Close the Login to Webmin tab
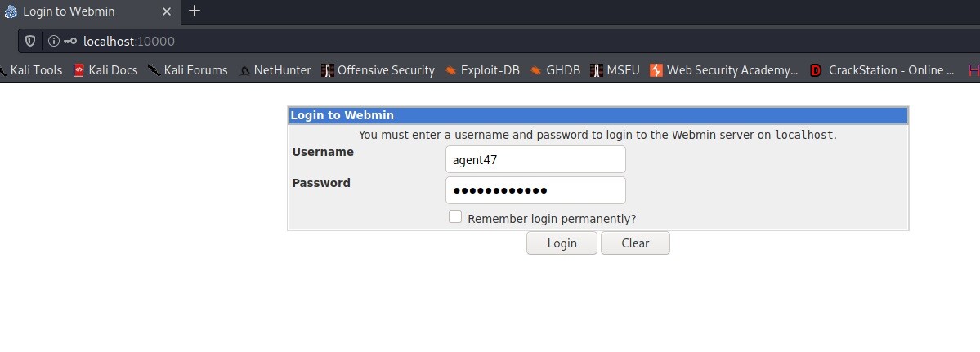Screen dimensions: 980x352 pos(166,11)
